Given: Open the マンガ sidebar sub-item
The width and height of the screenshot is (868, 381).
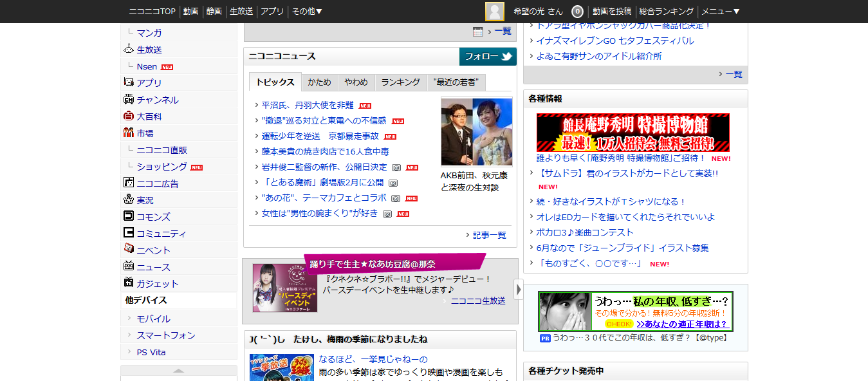Looking at the screenshot, I should 149,32.
